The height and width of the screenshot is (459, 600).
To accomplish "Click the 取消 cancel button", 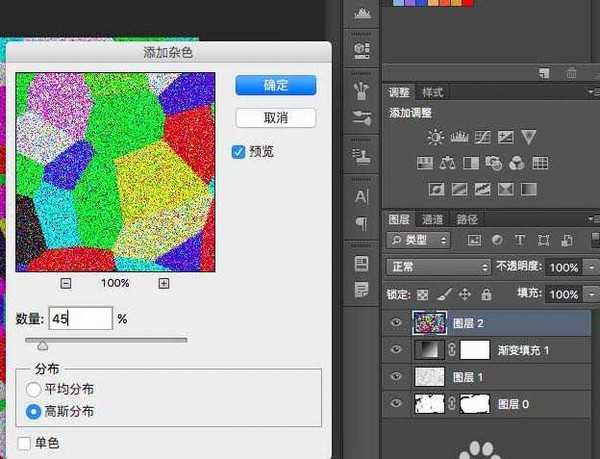I will coord(276,118).
